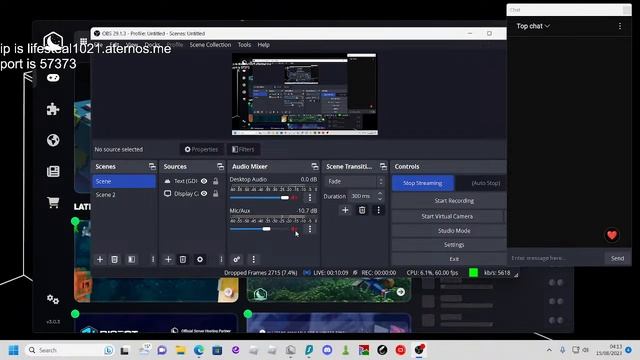640x360 pixels.
Task: Open the Scenes dock three-dot menu
Action: pyautogui.click(x=153, y=260)
